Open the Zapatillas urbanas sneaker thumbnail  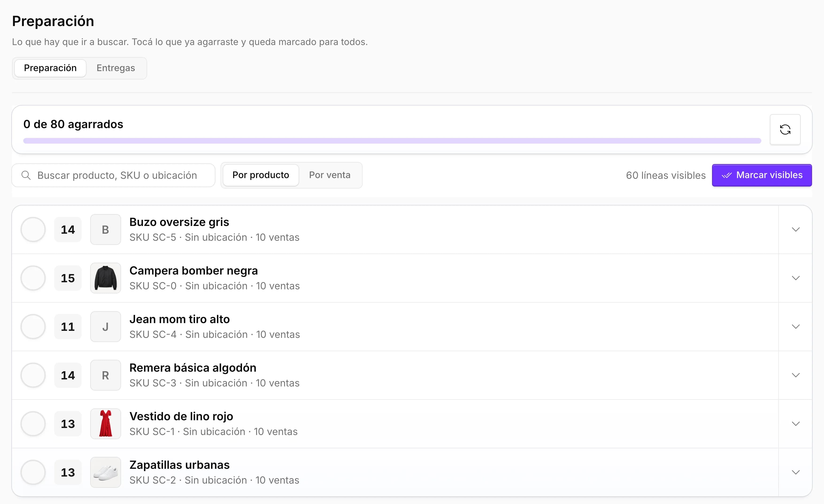pos(105,472)
